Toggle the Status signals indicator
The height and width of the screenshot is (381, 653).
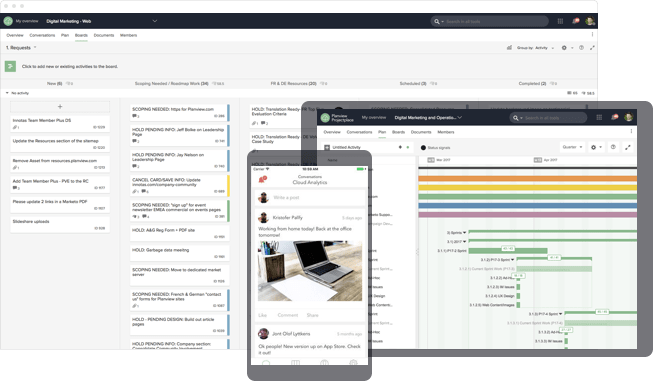tap(435, 148)
